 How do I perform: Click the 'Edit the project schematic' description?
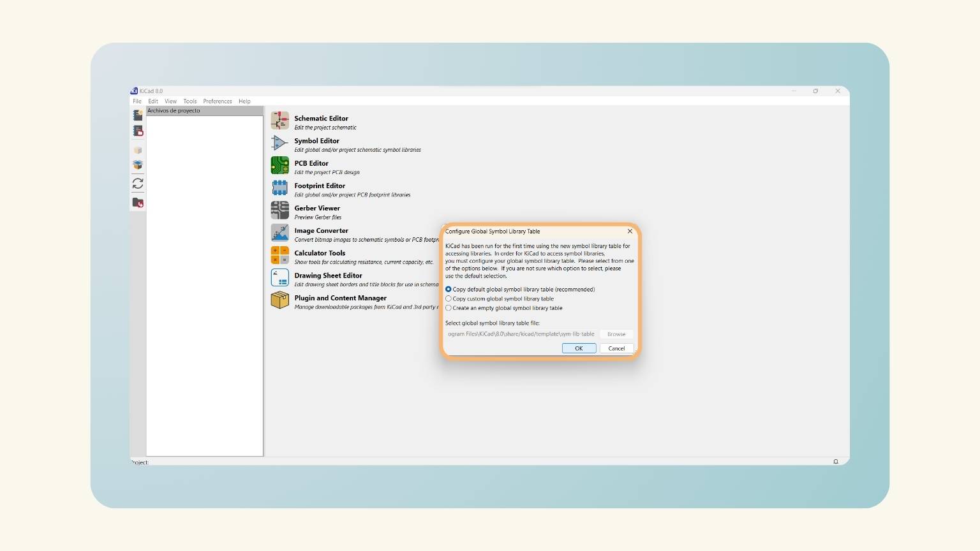click(325, 128)
